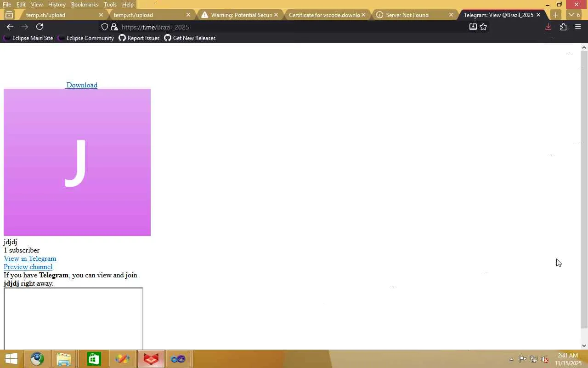Open the View menu

point(37,5)
